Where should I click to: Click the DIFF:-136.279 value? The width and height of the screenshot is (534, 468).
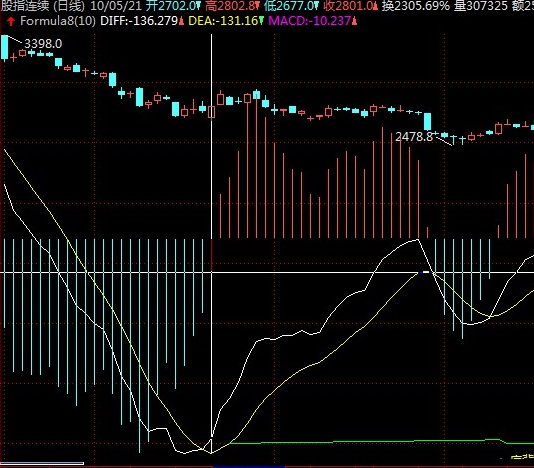click(x=139, y=21)
